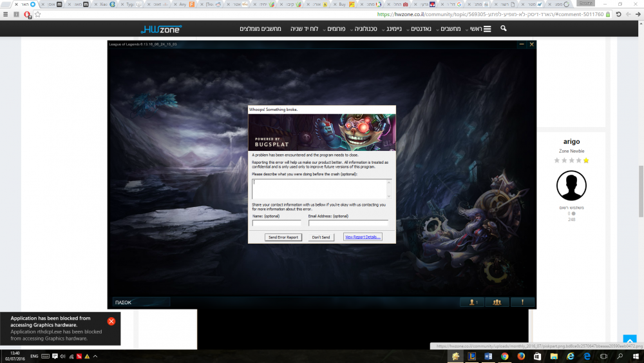The width and height of the screenshot is (644, 363).
Task: Click the Name (optional) field
Action: [x=276, y=223]
